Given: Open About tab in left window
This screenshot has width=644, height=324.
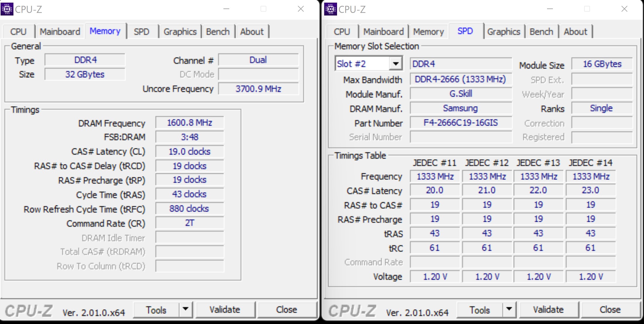Looking at the screenshot, I should pyautogui.click(x=252, y=32).
